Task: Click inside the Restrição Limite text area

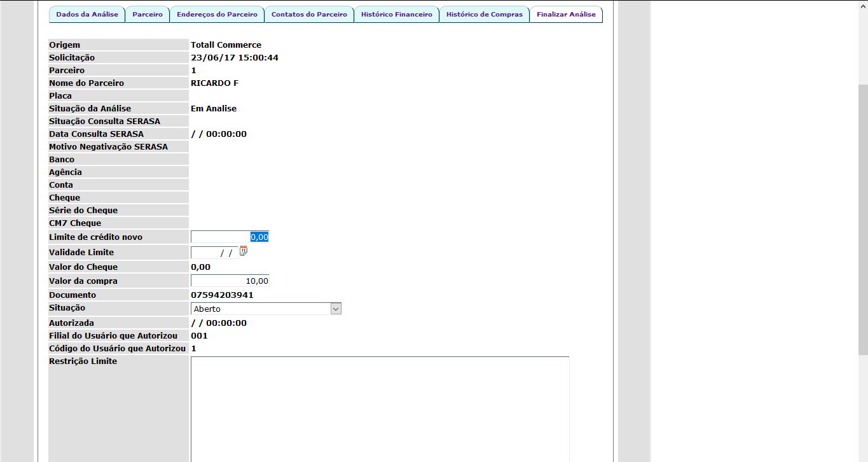Action: pos(380,409)
